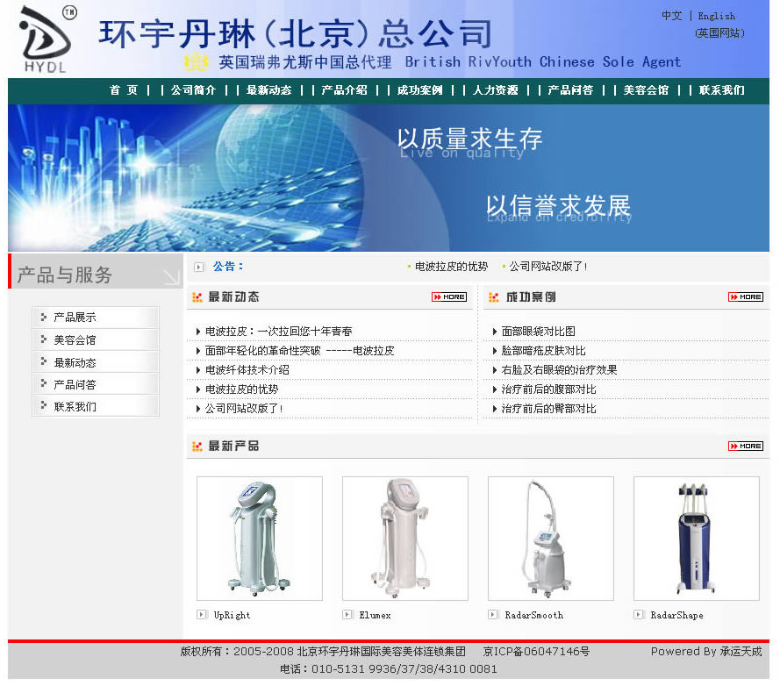This screenshot has width=780, height=700.
Task: Click arrow icon next to UpRight label
Action: pos(201,615)
